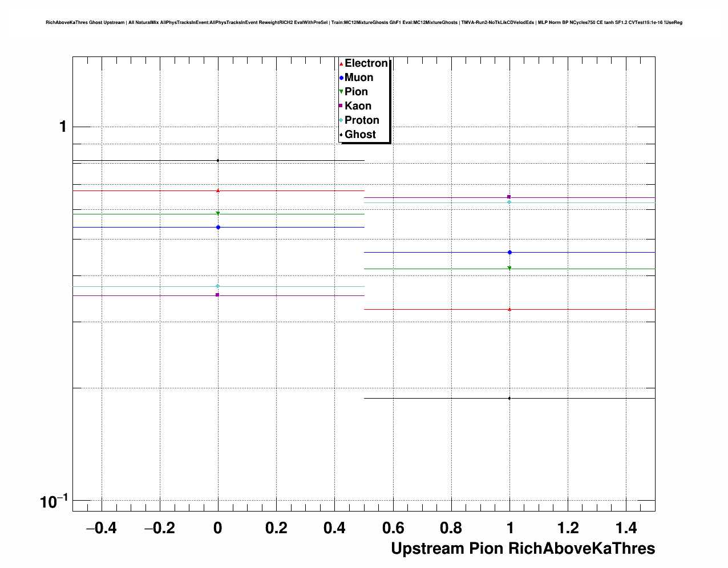Click the cyan Proton marker in the legend
This screenshot has width=728, height=568.
pos(341,120)
